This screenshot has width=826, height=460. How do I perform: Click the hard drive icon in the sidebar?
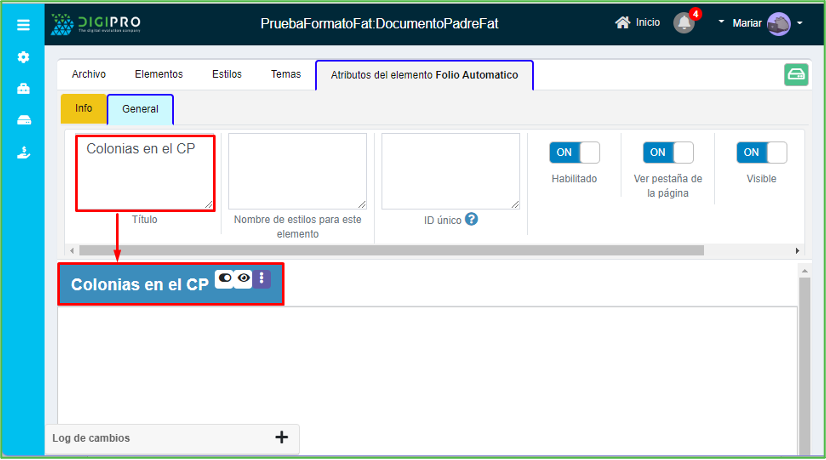[x=23, y=120]
